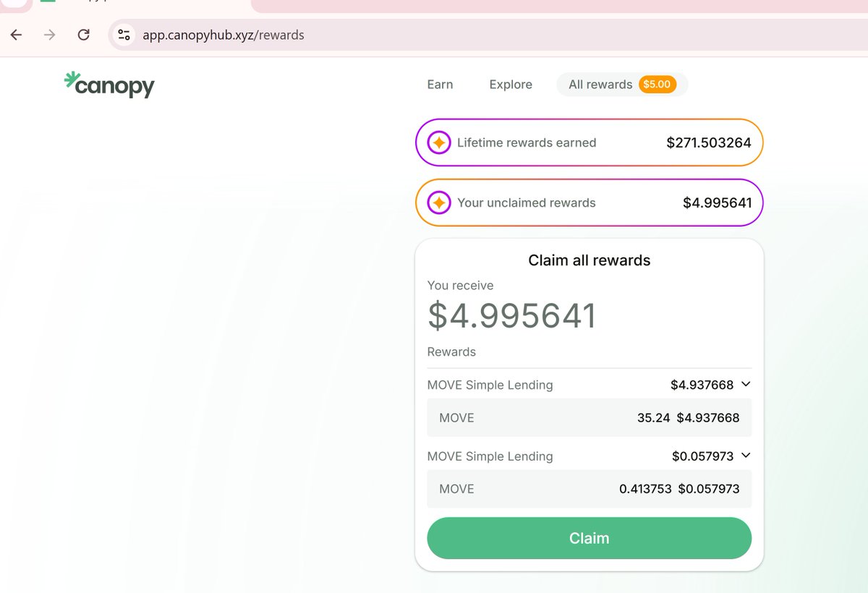Click the orange $5.00 badge
Screen dimensions: 868x593
tap(657, 84)
